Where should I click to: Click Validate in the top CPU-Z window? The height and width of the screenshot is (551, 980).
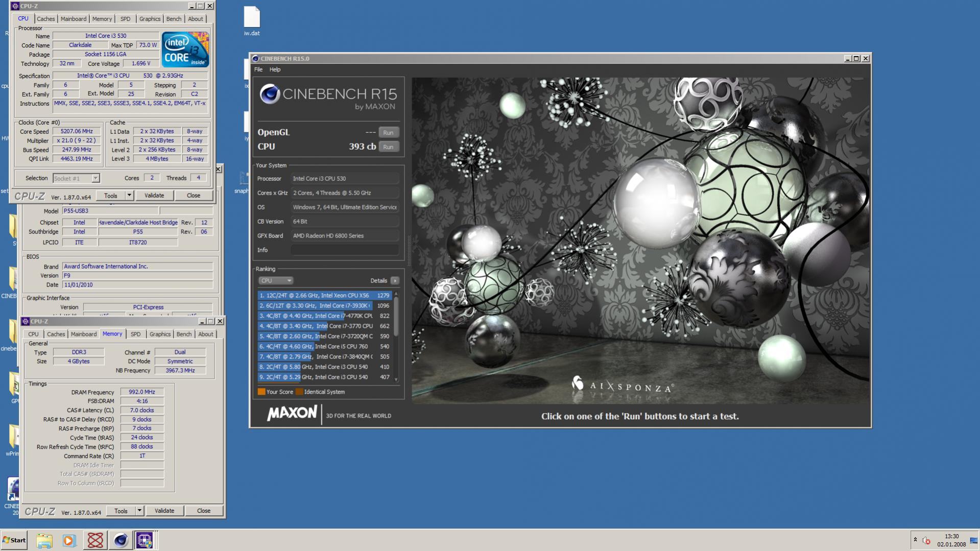pos(154,196)
